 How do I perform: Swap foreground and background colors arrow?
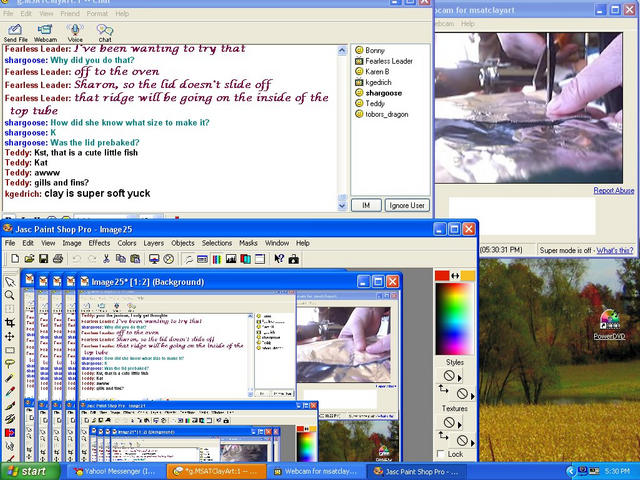(455, 276)
